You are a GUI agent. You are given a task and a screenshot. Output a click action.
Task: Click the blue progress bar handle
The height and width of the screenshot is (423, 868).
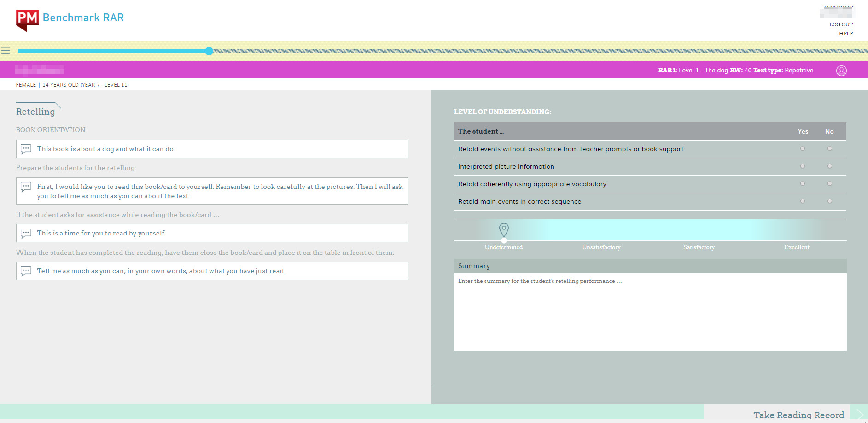(209, 51)
